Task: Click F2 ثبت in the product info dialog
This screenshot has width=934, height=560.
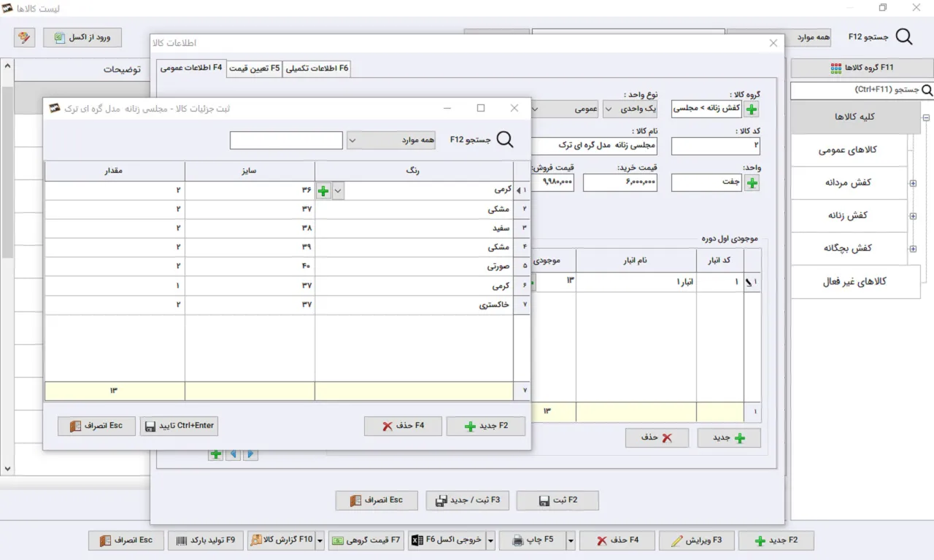Action: point(557,500)
